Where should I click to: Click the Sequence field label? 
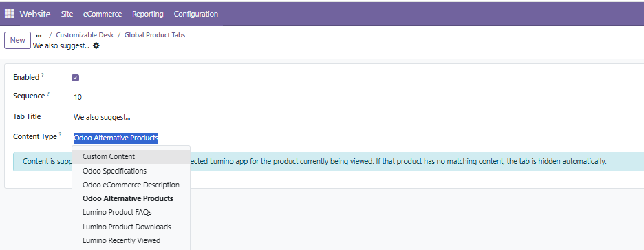coord(29,96)
